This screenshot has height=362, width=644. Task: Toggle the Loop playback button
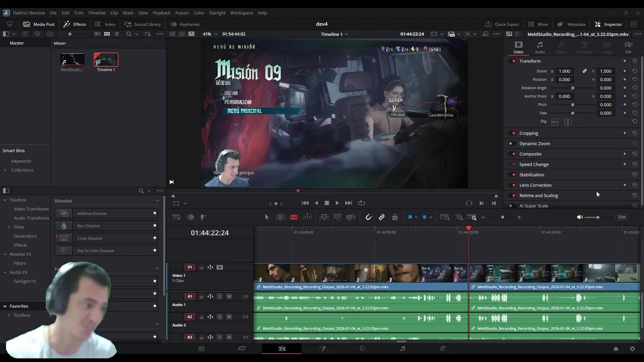point(361,203)
